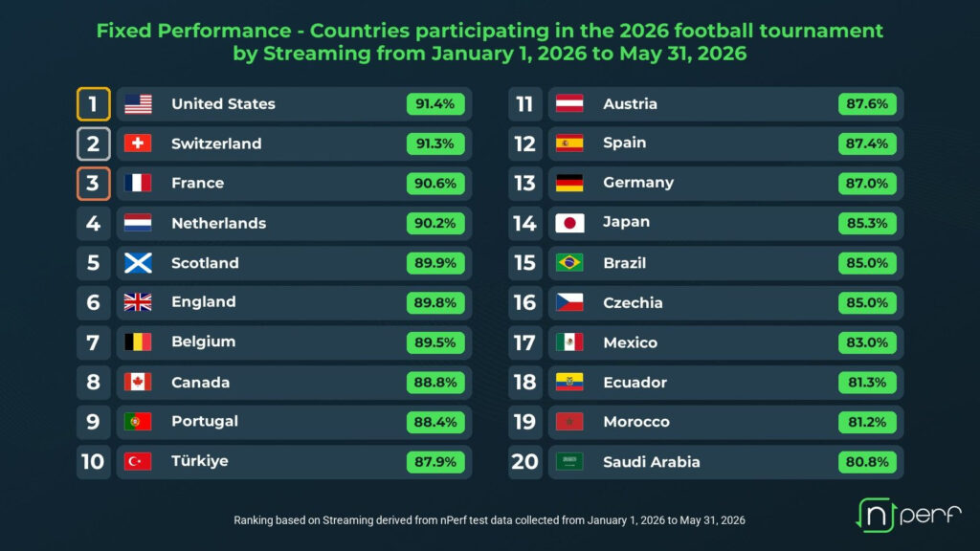The width and height of the screenshot is (980, 551).
Task: Open the nPerf logo
Action: pos(908,515)
